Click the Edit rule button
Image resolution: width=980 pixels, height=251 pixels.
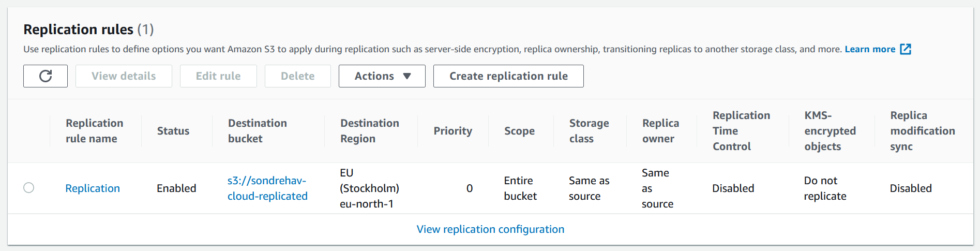click(218, 76)
